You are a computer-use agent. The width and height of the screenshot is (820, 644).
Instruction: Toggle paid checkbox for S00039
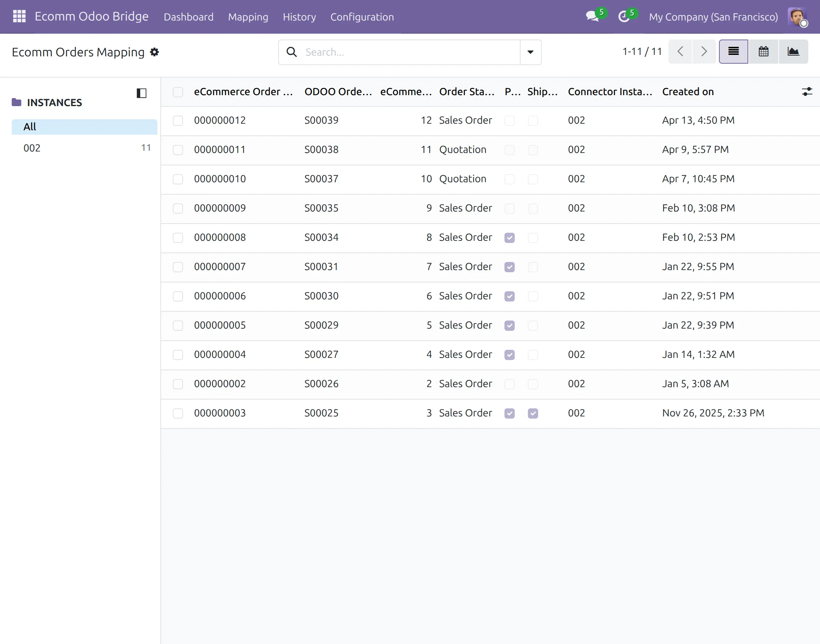click(x=510, y=121)
